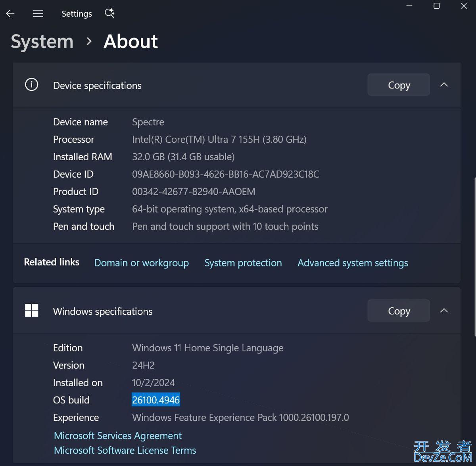Click the Windows specifications heading
The width and height of the screenshot is (476, 466).
(103, 312)
